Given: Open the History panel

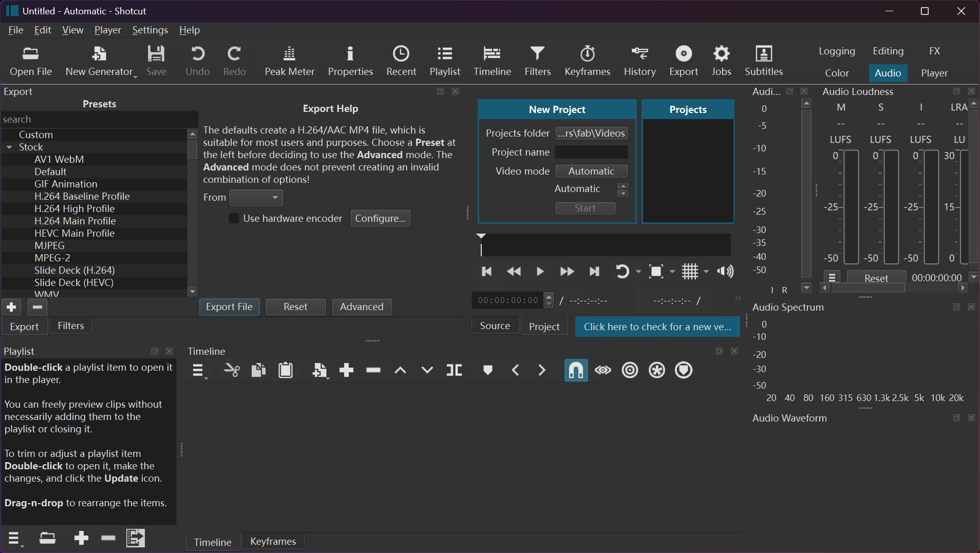Looking at the screenshot, I should click(639, 61).
